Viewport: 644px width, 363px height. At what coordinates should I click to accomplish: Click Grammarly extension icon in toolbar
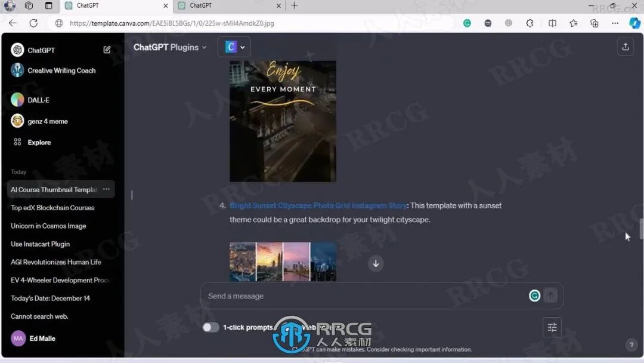point(467,23)
